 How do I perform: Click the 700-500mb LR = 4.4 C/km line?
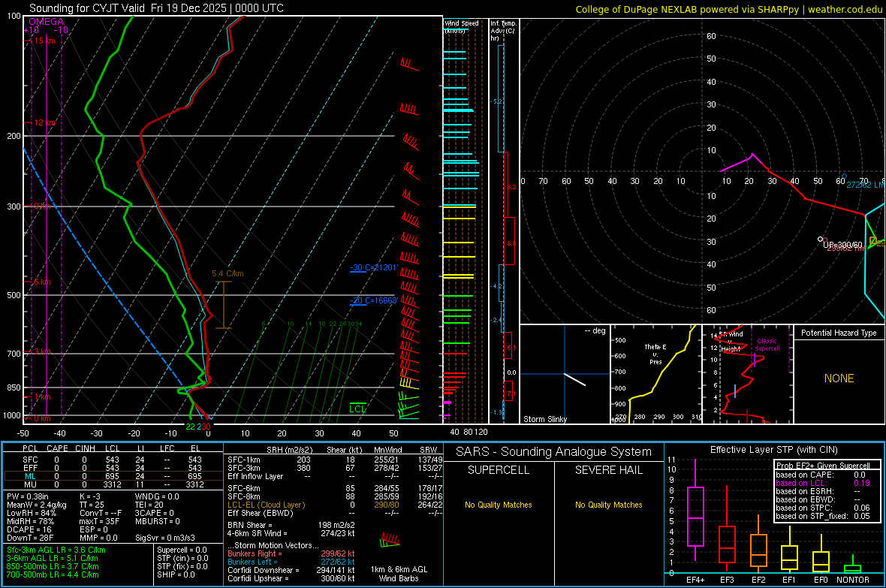point(53,574)
